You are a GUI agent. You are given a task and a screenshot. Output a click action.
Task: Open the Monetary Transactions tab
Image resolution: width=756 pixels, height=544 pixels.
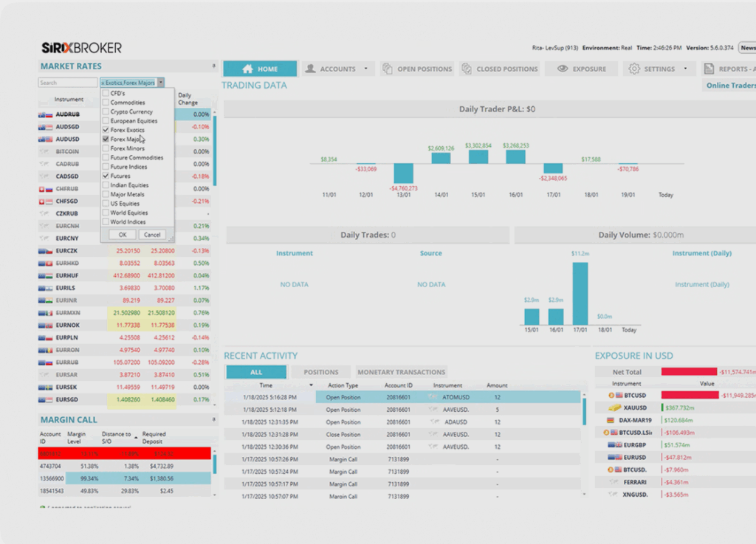pyautogui.click(x=401, y=372)
